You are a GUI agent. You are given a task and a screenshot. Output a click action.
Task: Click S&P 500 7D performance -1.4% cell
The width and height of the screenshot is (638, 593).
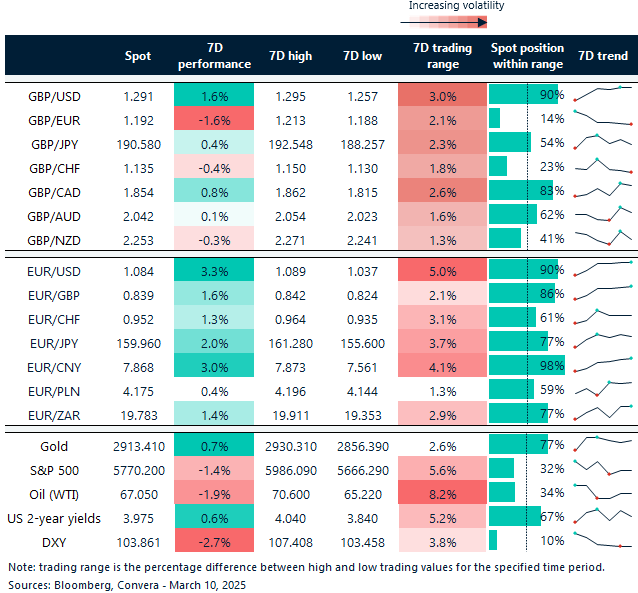214,468
